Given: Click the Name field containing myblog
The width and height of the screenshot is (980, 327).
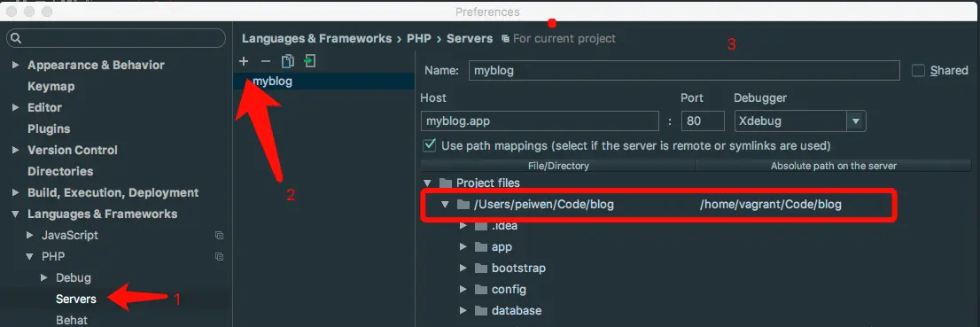Looking at the screenshot, I should click(x=684, y=71).
